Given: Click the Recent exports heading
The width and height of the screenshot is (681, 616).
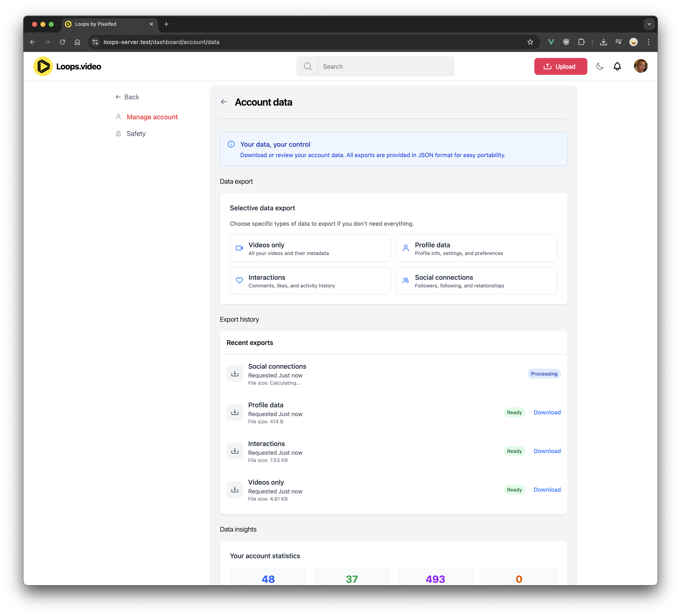Looking at the screenshot, I should 250,343.
